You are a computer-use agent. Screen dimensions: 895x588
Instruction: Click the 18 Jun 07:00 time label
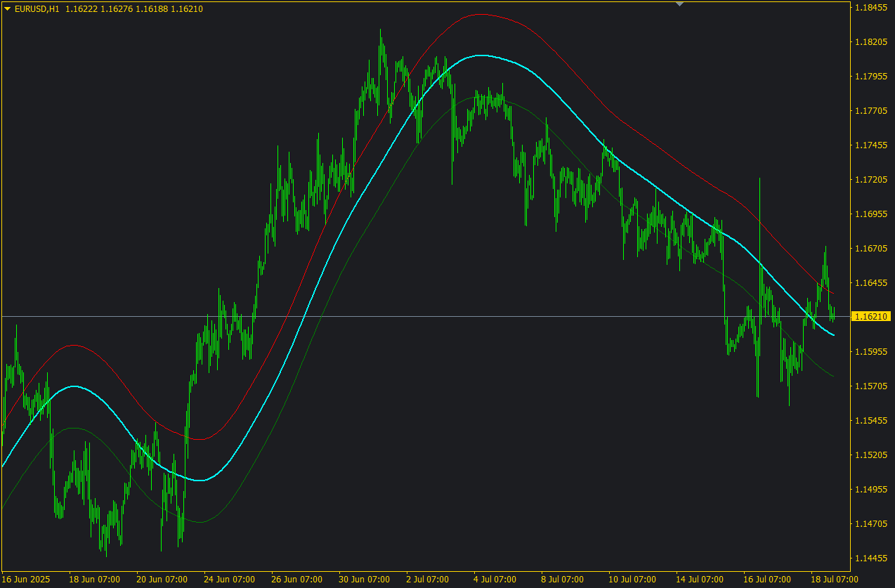pos(94,580)
